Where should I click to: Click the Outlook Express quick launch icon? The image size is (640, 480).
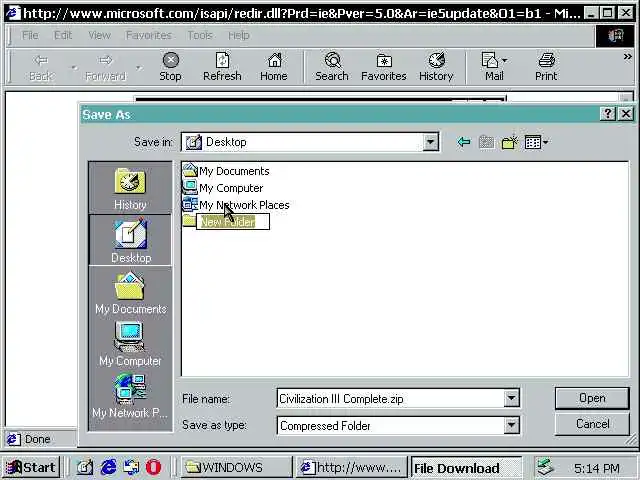tap(131, 467)
